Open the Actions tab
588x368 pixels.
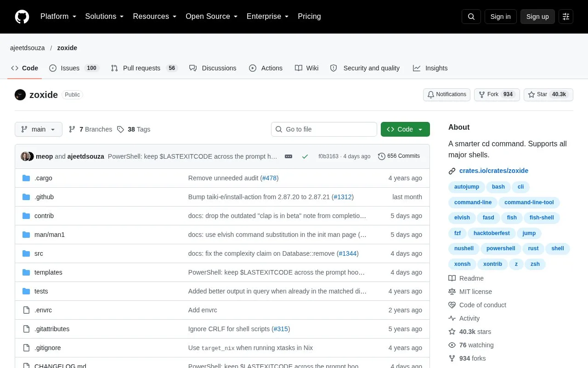266,68
